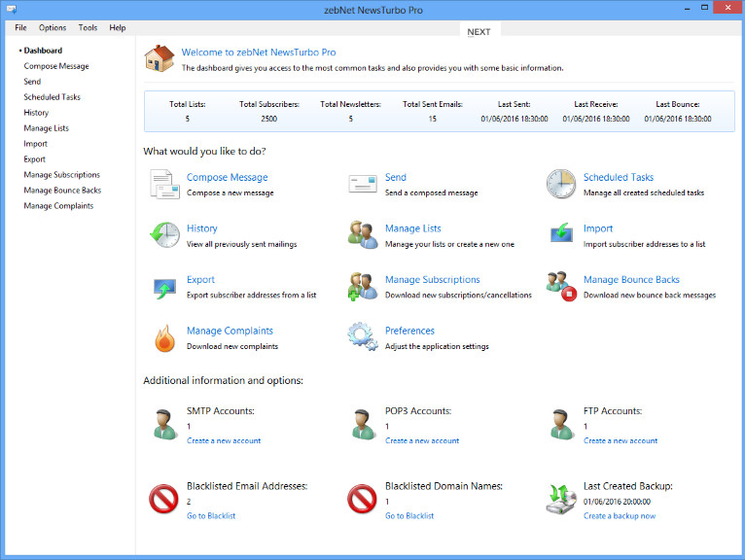This screenshot has width=745, height=560.
Task: Open the Manage Lists dashboard link
Action: pyautogui.click(x=413, y=228)
